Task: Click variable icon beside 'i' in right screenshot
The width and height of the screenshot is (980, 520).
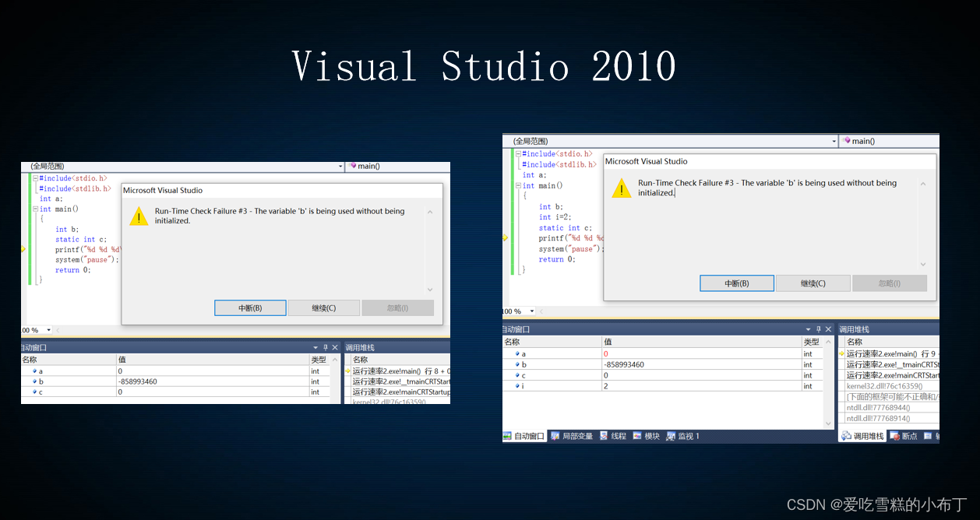Action: coord(517,386)
